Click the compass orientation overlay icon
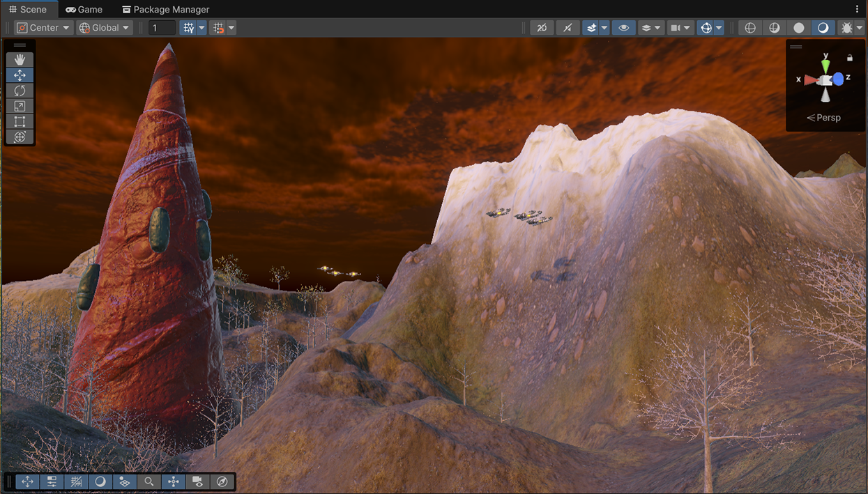The height and width of the screenshot is (494, 868). pos(222,481)
